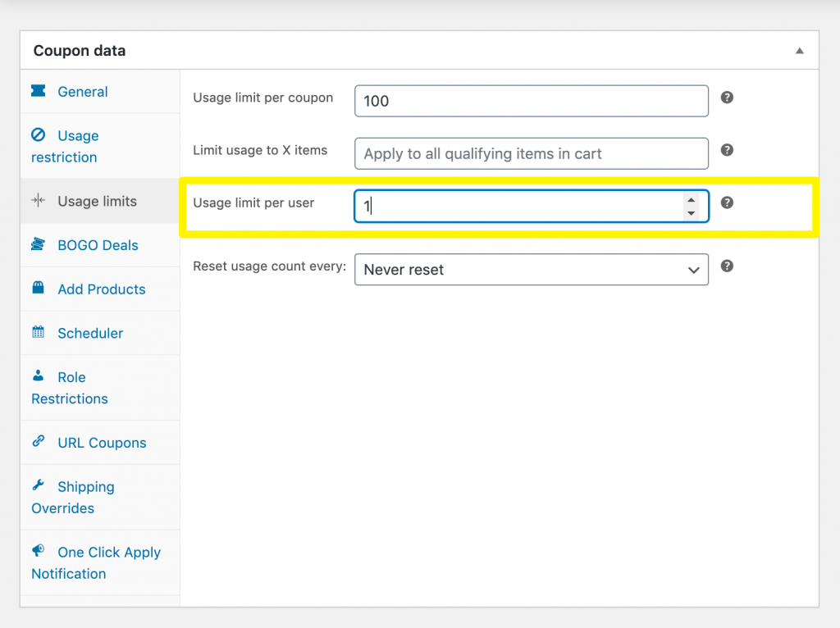Decrease Usage limit per user with down arrow

(x=691, y=213)
